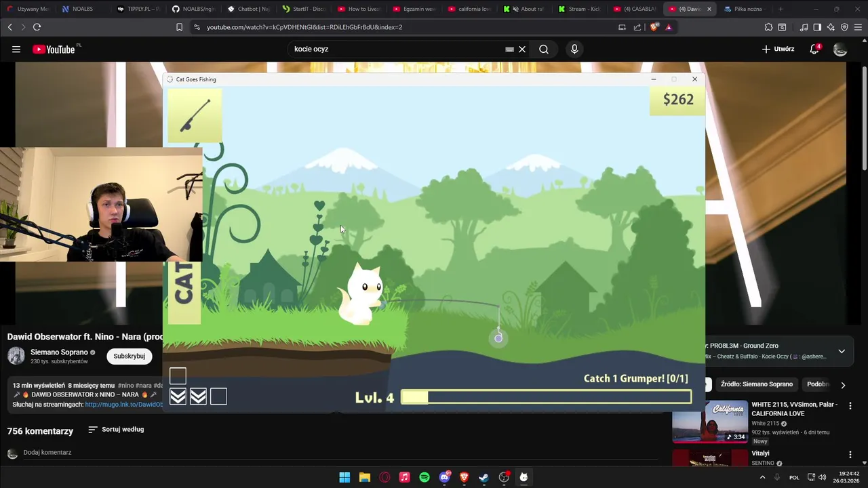Clear the YouTube search box with X
Screen dimensions: 868x488
point(522,49)
